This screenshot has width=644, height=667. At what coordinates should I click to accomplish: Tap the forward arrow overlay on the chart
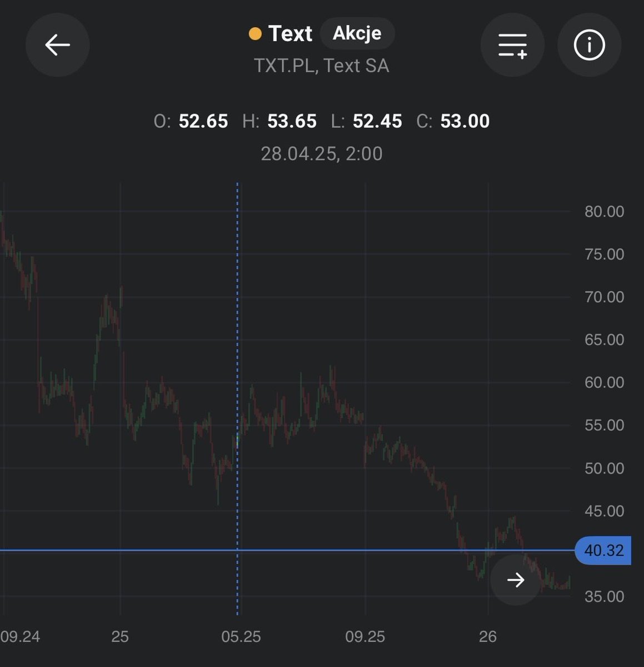(x=515, y=580)
